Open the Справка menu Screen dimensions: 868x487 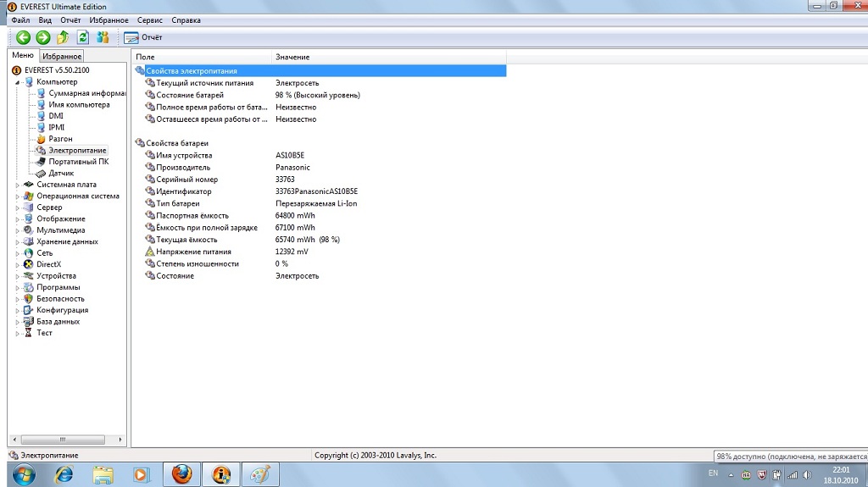pos(186,20)
